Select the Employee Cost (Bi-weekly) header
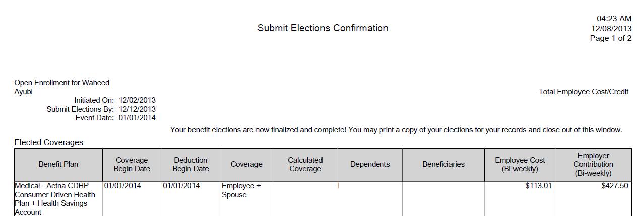 pos(520,164)
